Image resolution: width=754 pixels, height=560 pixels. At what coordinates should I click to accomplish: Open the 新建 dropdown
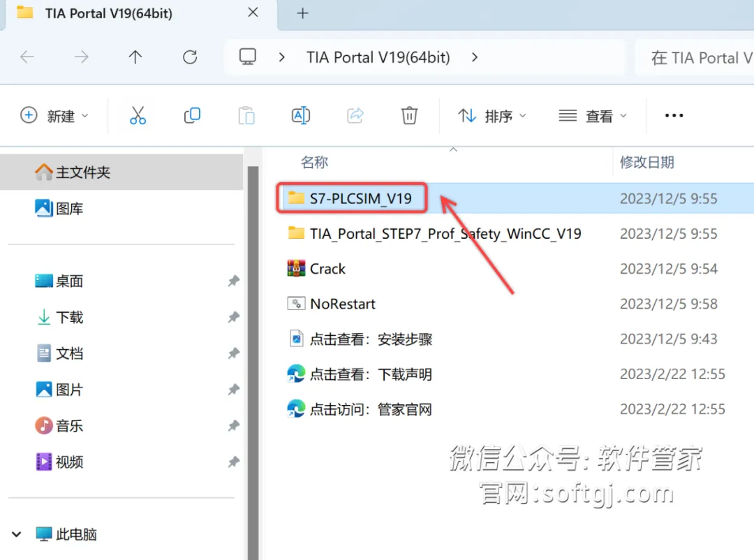(54, 115)
